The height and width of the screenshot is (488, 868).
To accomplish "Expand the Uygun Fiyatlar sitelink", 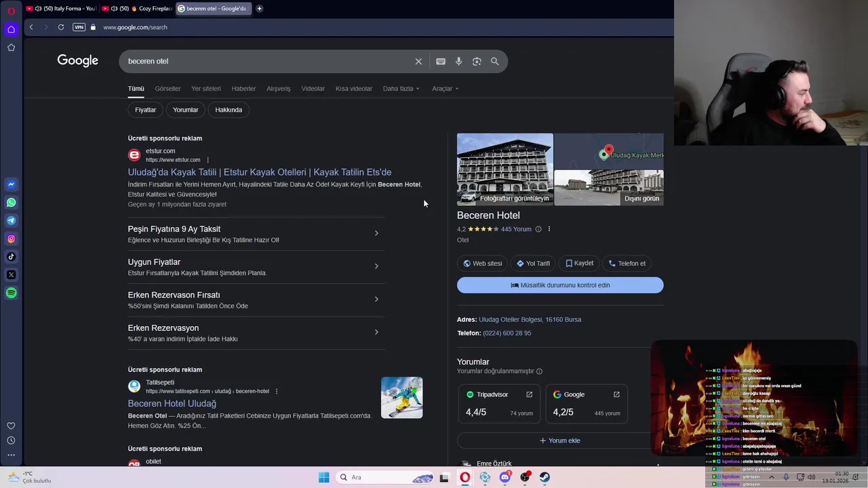I will tap(256, 267).
